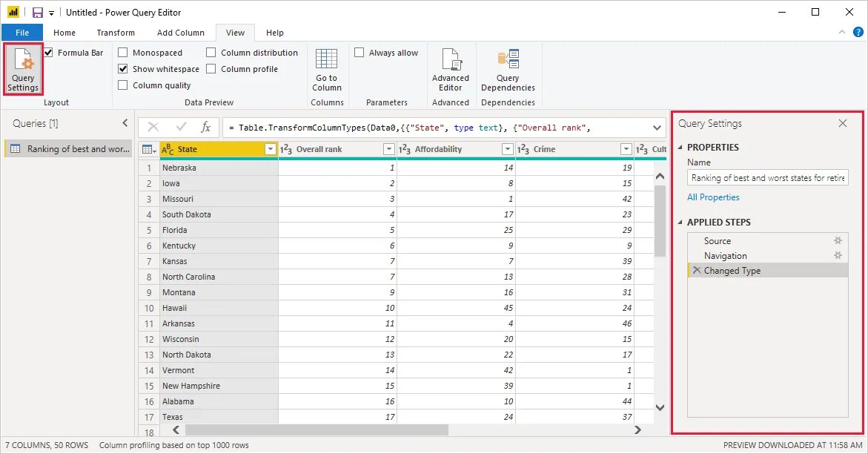
Task: Open Overall rank filter dropdown
Action: [388, 149]
